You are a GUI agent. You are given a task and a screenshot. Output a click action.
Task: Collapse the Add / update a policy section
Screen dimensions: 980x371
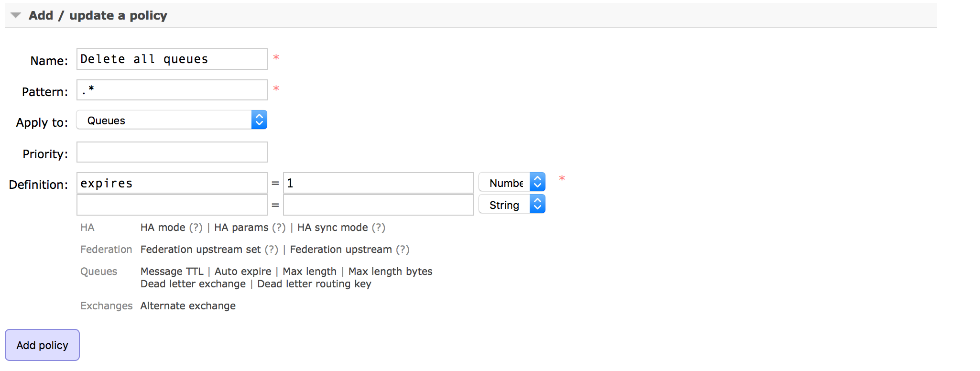(16, 15)
